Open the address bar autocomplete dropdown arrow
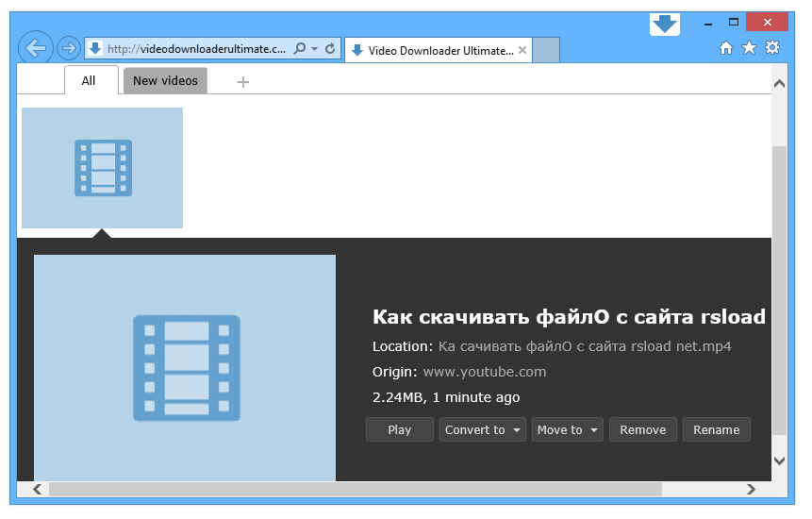Screen dimensions: 812x519 pos(314,49)
